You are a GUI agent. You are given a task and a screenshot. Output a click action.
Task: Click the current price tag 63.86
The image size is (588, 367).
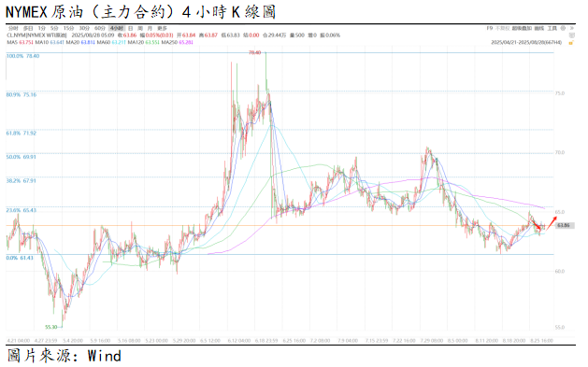pyautogui.click(x=564, y=226)
